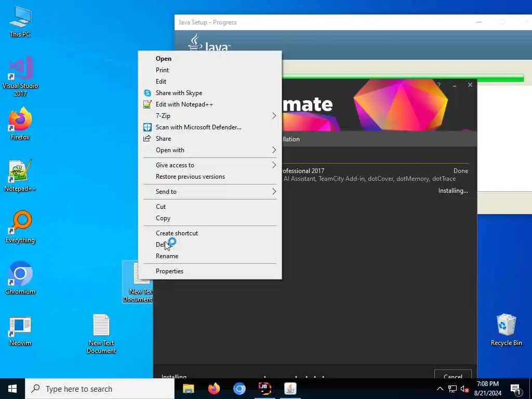Select the Neovim desktop shortcut

point(20,330)
